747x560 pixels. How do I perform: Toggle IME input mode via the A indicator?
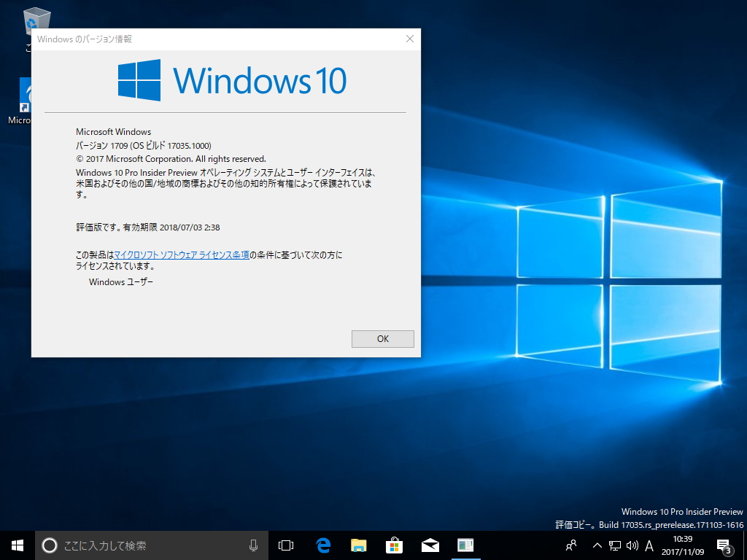point(649,545)
